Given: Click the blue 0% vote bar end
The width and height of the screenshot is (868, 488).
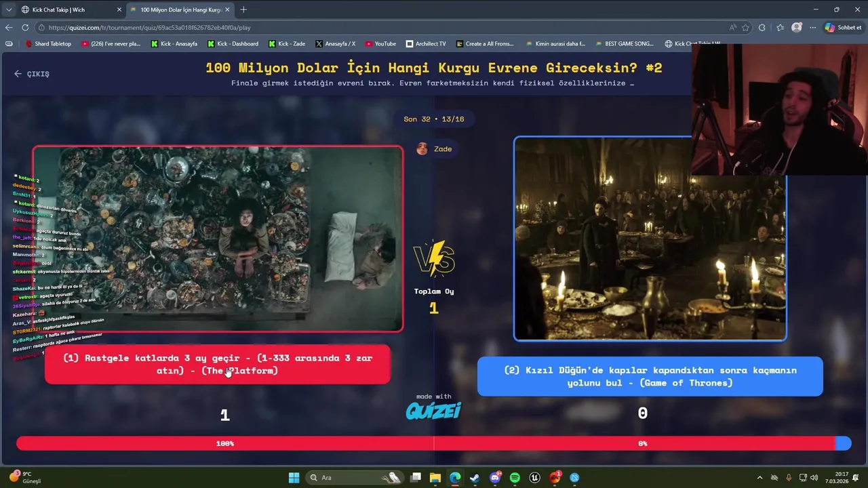Looking at the screenshot, I should [843, 443].
